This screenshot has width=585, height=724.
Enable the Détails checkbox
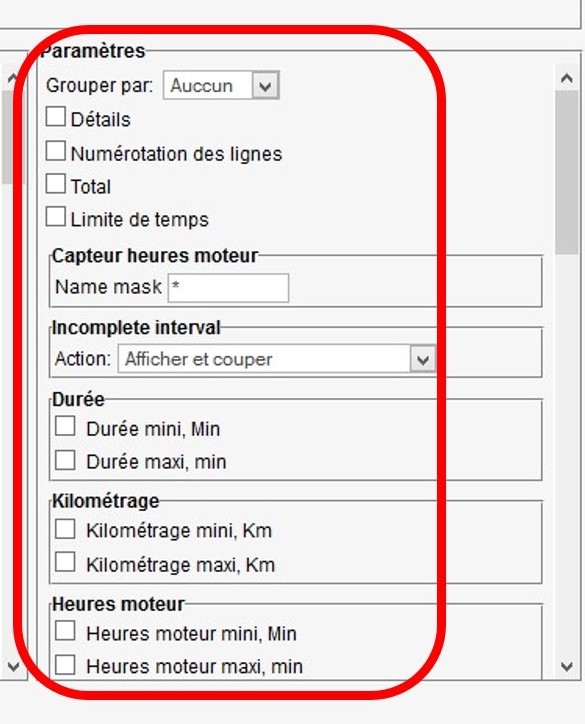pos(55,117)
